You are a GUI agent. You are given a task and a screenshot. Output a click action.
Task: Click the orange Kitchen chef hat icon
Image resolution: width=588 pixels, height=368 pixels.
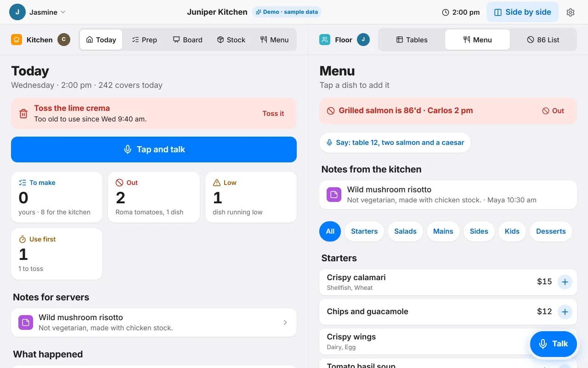tap(17, 40)
